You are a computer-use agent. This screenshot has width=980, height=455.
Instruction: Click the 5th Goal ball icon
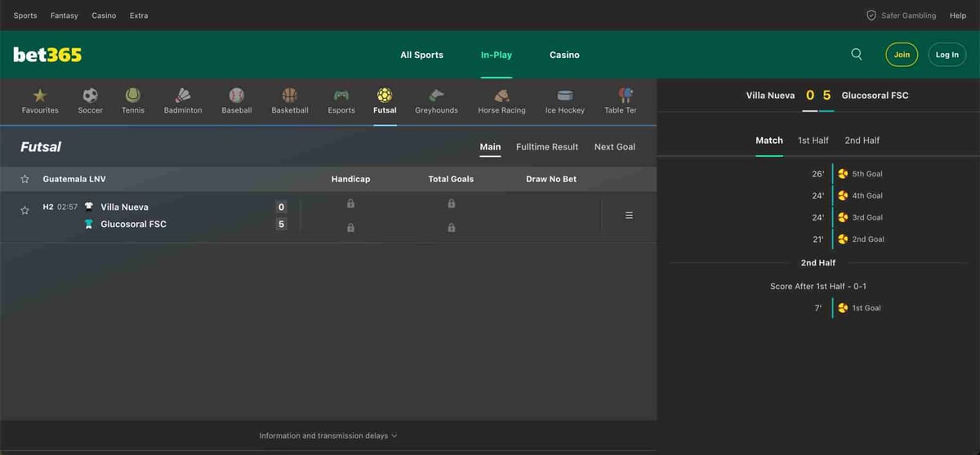click(x=843, y=174)
